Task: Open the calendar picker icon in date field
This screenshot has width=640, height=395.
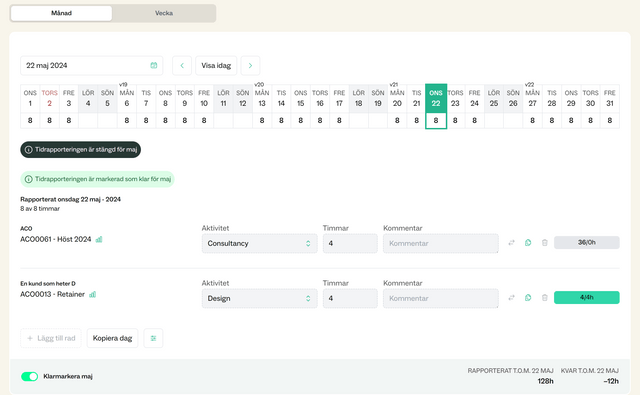Action: tap(154, 65)
